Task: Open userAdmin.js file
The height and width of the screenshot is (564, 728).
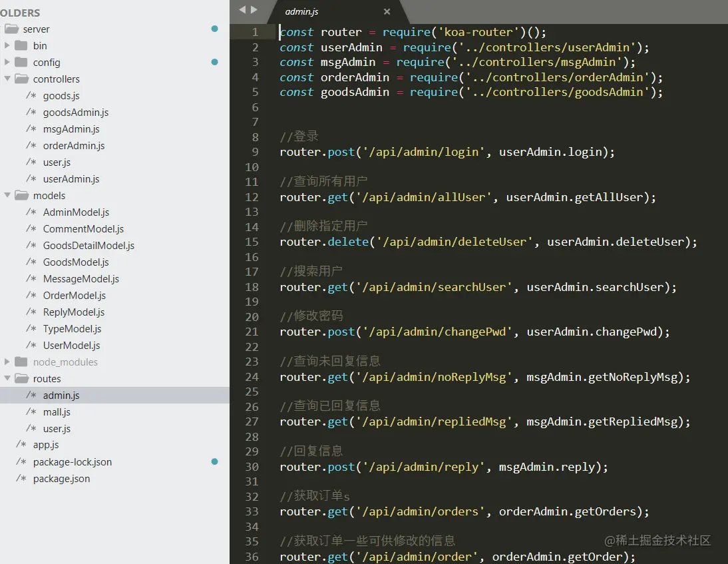Action: [71, 179]
